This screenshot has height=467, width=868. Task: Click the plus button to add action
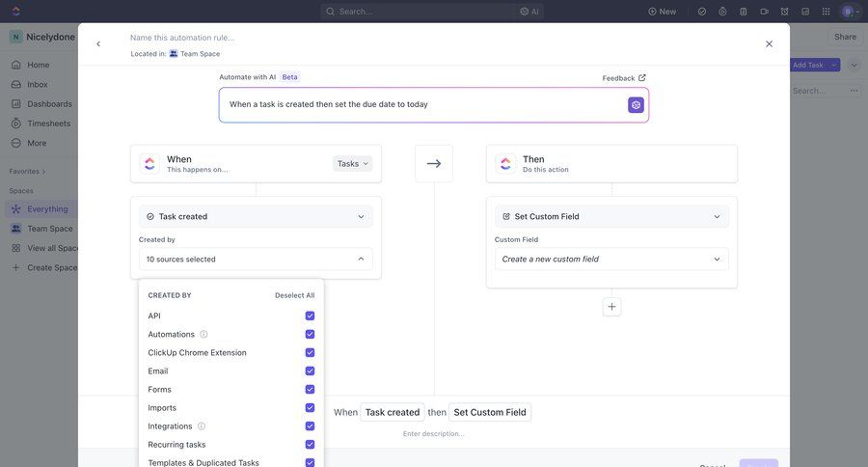[x=611, y=306]
